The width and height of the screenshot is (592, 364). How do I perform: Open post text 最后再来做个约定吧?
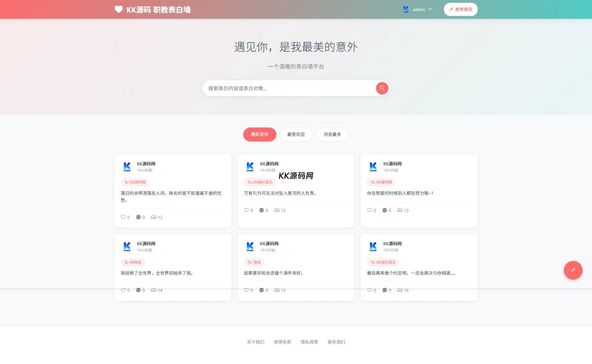(x=412, y=273)
